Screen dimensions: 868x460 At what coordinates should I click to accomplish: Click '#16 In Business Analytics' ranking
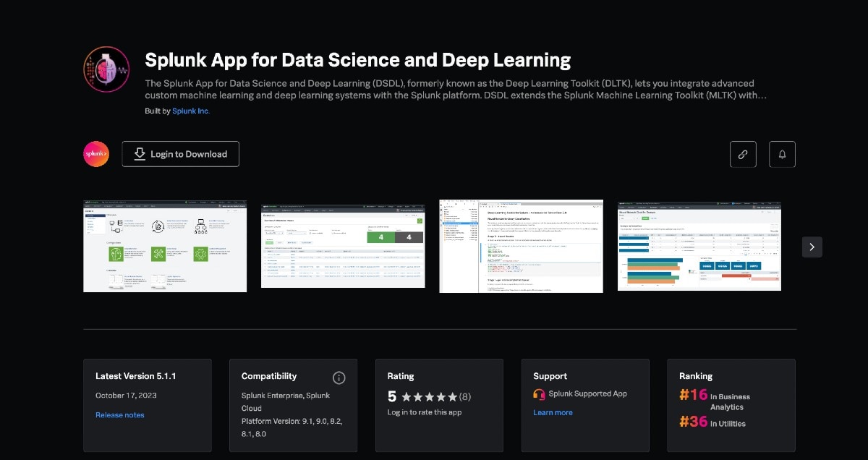[715, 399]
